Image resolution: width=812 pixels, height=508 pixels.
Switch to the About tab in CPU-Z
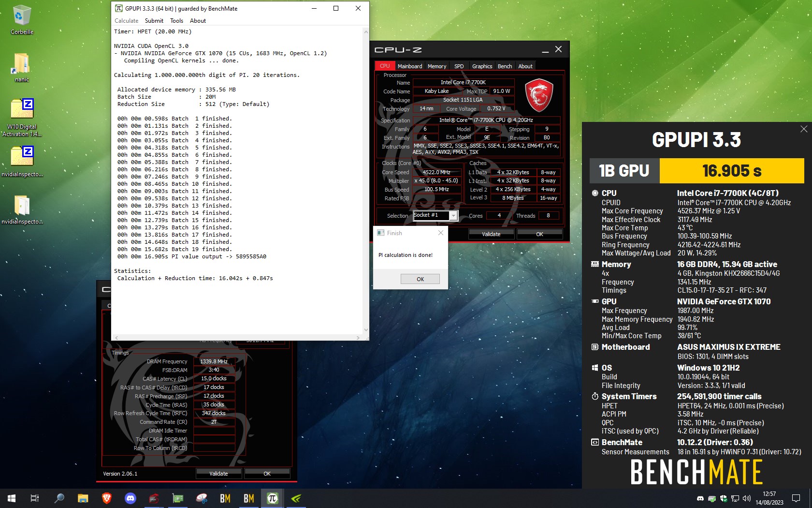(x=525, y=66)
